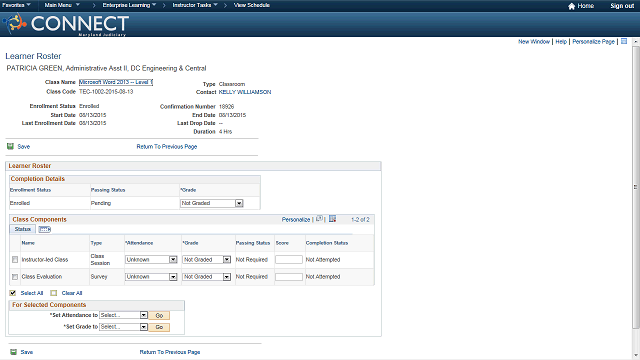Image resolution: width=640 pixels, height=360 pixels.
Task: Check the Instructor-led Class row checkbox
Action: (x=15, y=260)
